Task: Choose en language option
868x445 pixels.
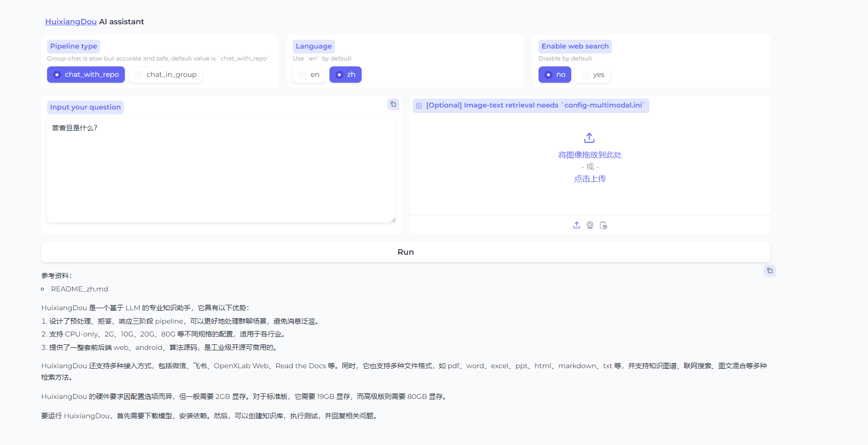Action: coord(309,74)
